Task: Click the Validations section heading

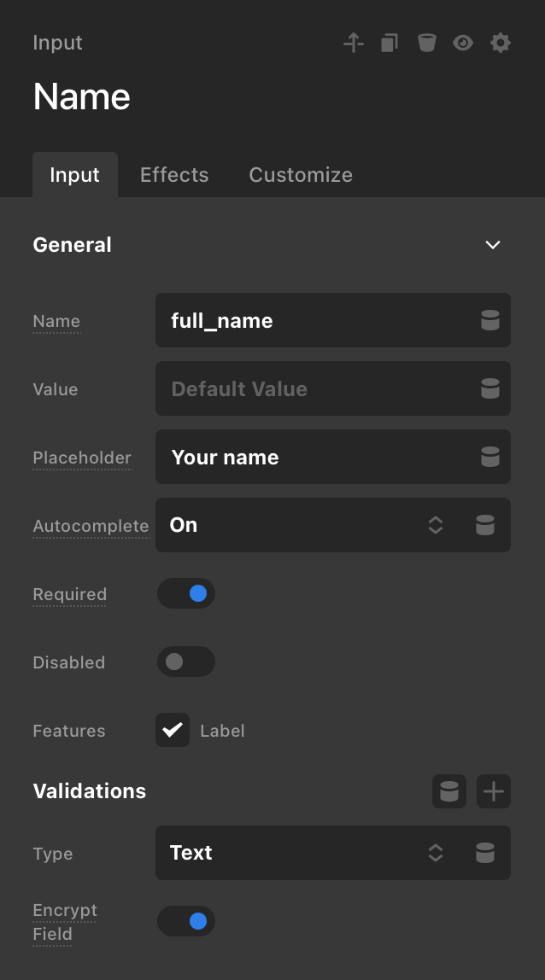Action: pyautogui.click(x=90, y=790)
